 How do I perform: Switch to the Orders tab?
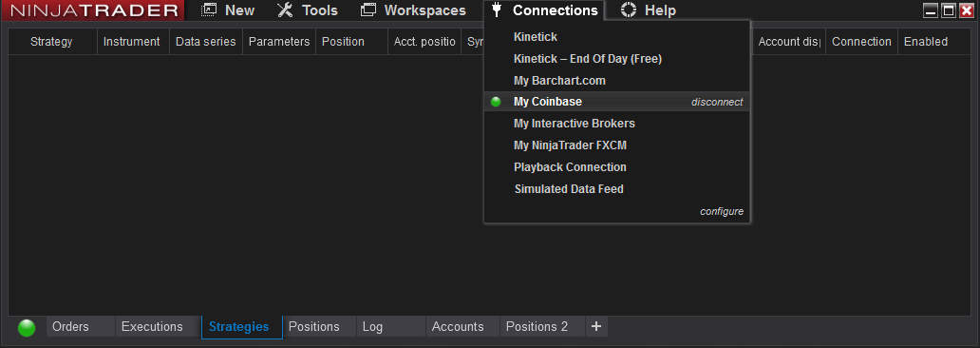(x=80, y=327)
